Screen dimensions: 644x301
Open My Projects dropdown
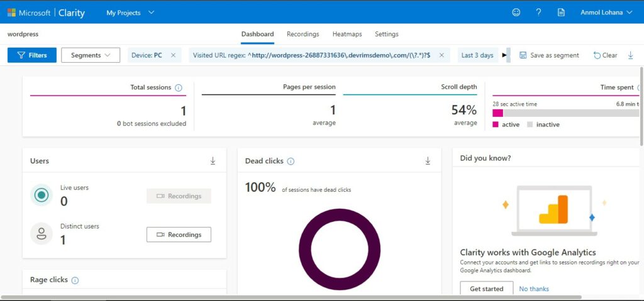click(130, 13)
